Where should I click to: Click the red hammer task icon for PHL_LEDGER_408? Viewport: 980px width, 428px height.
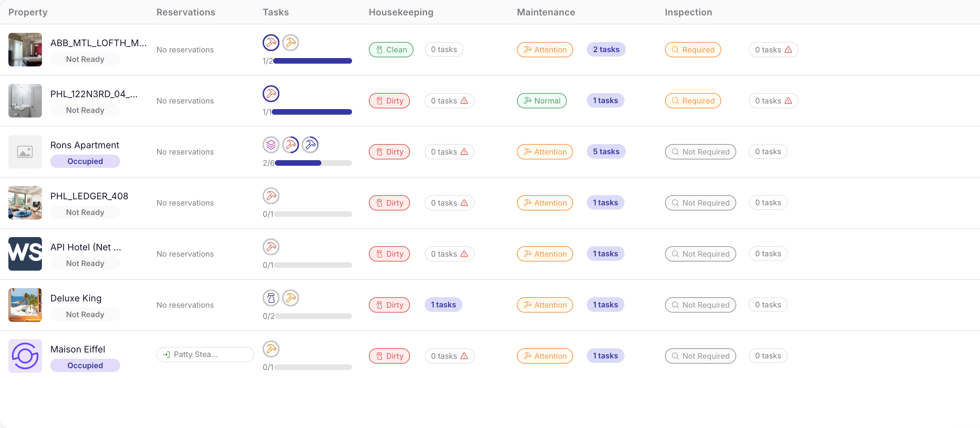(271, 196)
